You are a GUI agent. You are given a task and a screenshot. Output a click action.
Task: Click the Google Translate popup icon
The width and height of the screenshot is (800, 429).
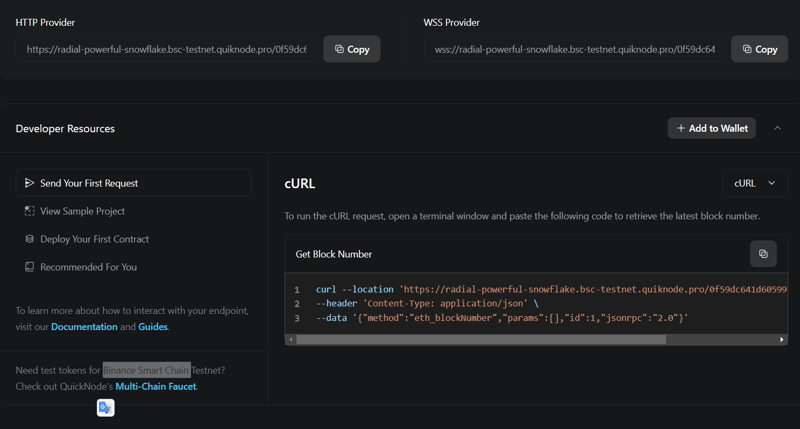(x=105, y=407)
